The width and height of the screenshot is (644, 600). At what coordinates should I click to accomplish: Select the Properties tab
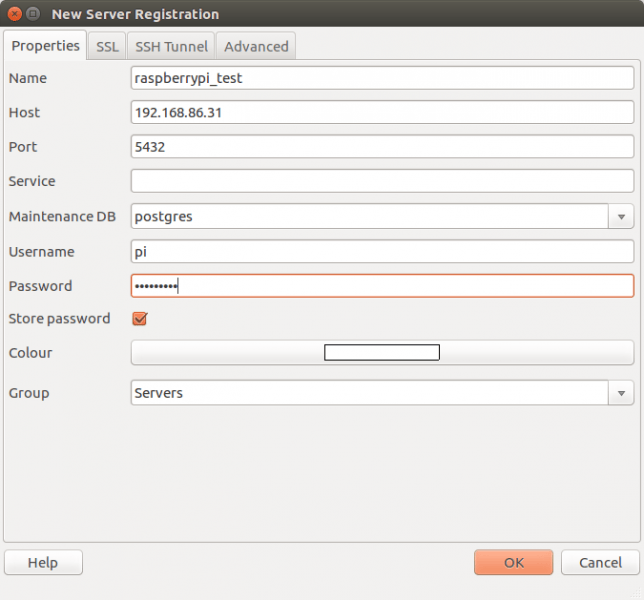point(45,46)
